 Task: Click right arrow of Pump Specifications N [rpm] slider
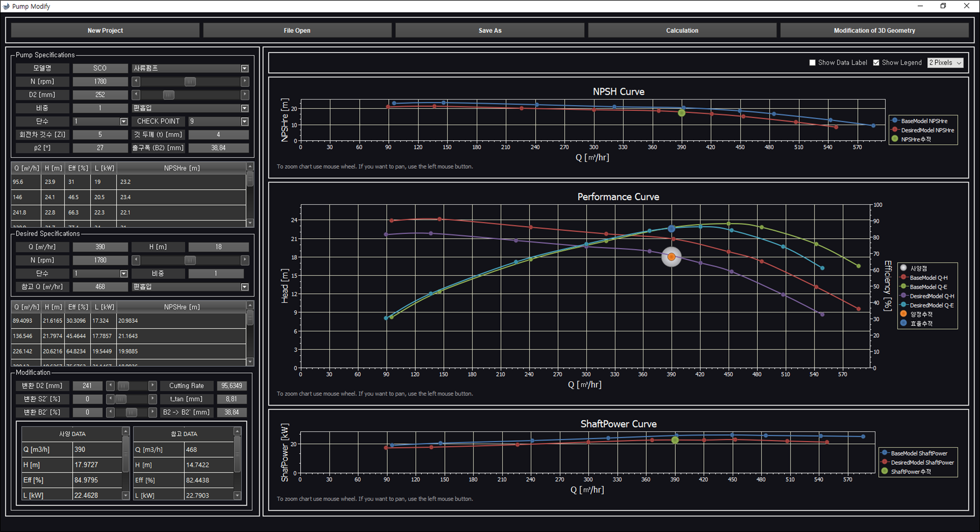point(245,81)
